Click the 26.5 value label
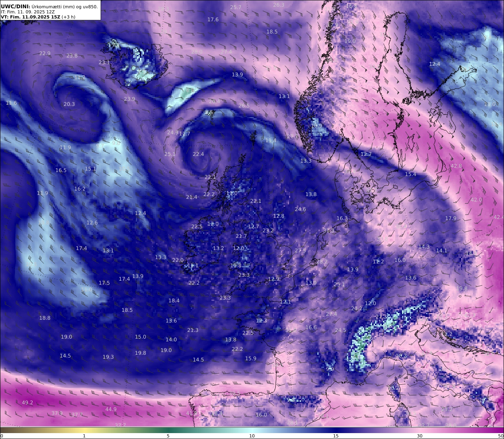Image resolution: width=504 pixels, height=439 pixels. [x=244, y=106]
